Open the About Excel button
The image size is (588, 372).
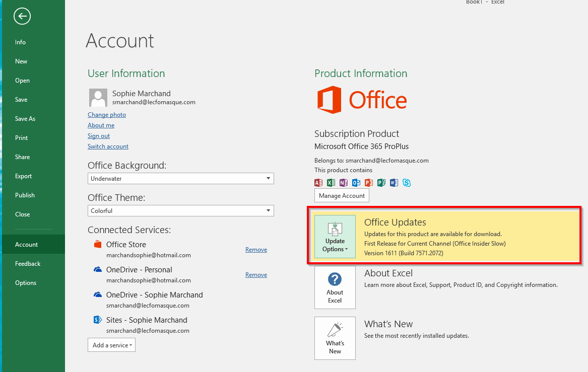tap(335, 287)
